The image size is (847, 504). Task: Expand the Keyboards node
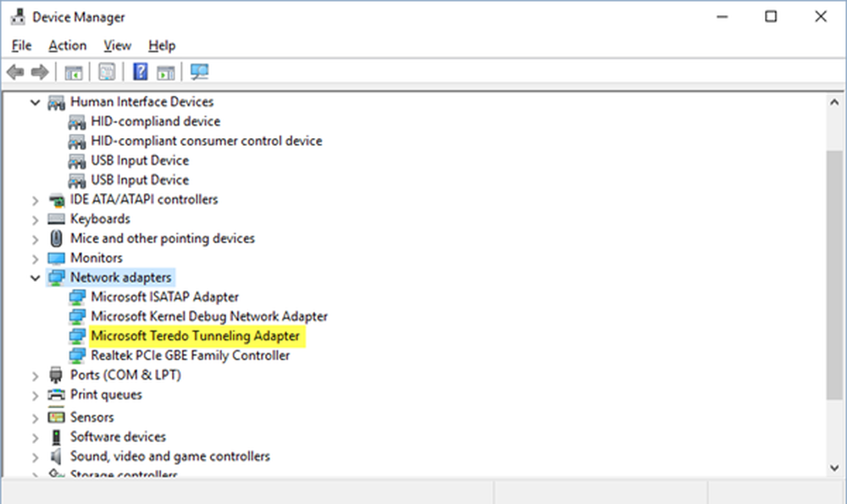pos(35,220)
